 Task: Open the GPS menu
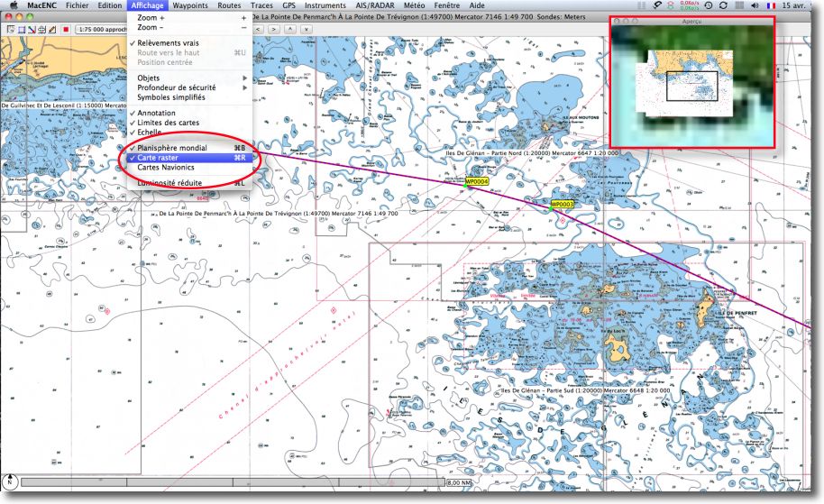289,5
